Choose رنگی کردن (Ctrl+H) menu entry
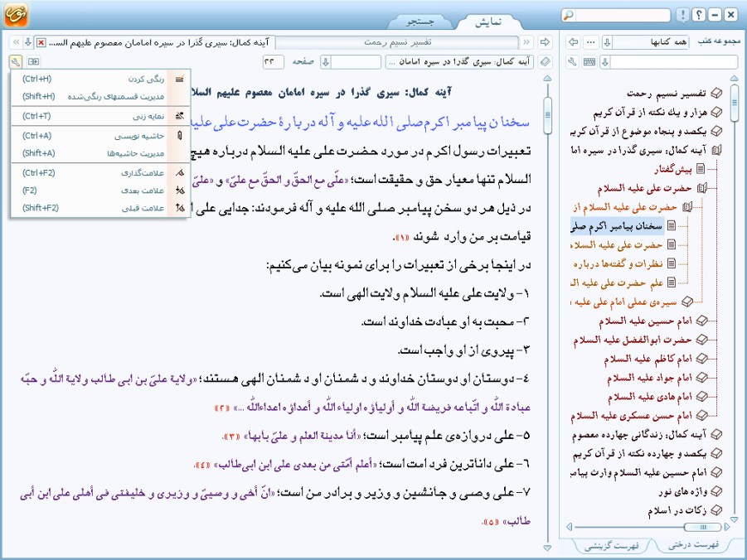 (100, 79)
